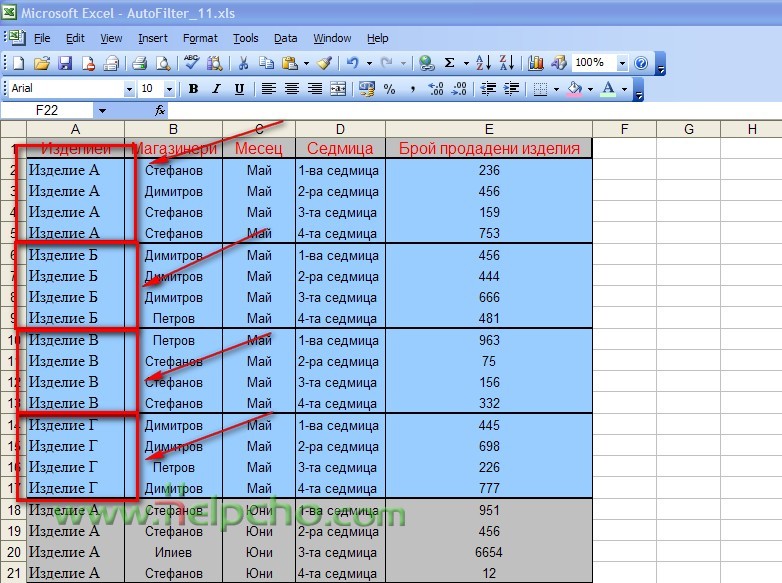Launch the Chart Wizard
Image resolution: width=782 pixels, height=583 pixels.
[535, 63]
